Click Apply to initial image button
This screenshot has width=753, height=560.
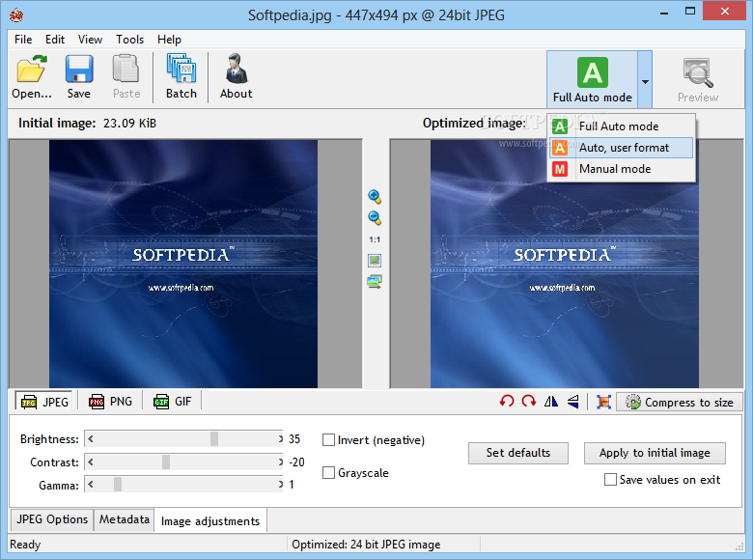click(655, 453)
